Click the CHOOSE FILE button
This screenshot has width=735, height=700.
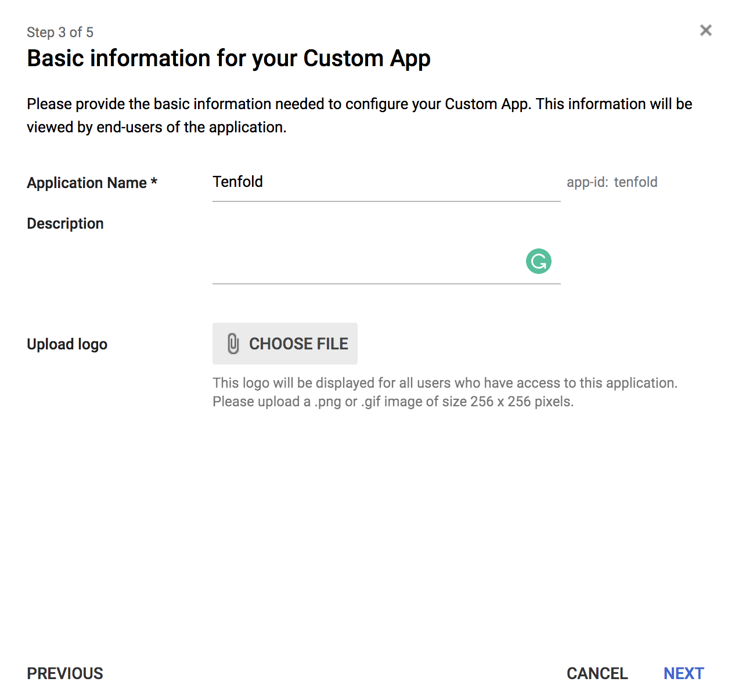(285, 344)
